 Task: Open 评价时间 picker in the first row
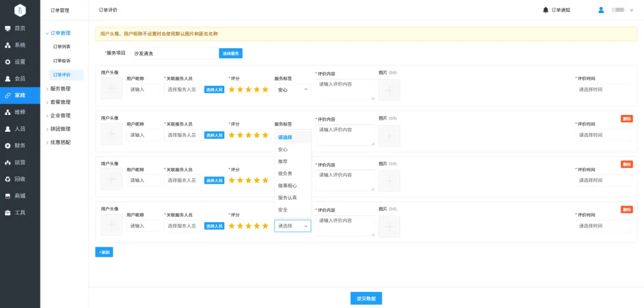603,89
